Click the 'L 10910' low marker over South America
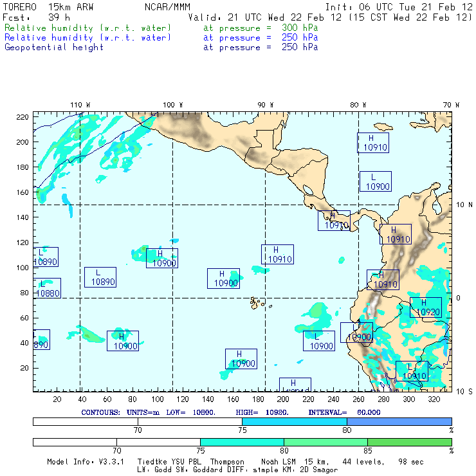The height and width of the screenshot is (476, 476). (x=412, y=371)
